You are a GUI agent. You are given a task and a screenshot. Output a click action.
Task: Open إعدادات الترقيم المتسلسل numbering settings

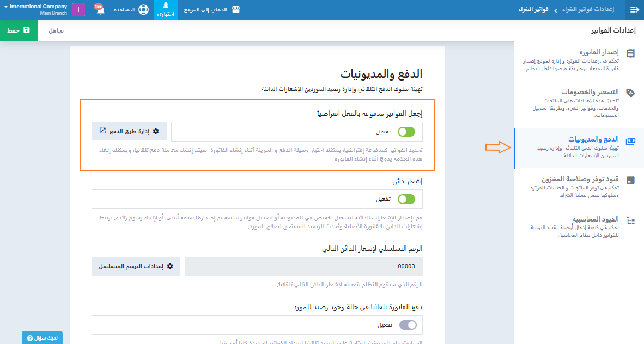point(135,267)
